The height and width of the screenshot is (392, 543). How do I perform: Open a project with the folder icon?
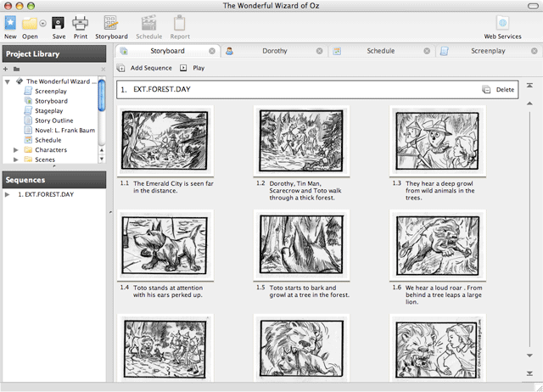pyautogui.click(x=30, y=24)
